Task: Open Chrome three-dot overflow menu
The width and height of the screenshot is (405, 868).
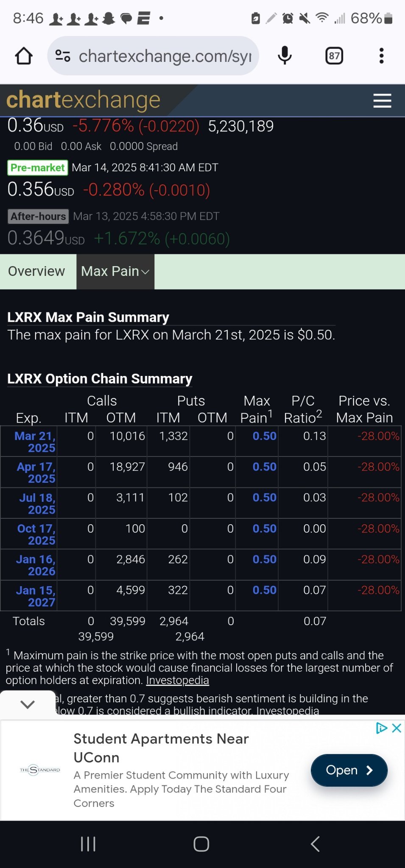Action: point(381,56)
